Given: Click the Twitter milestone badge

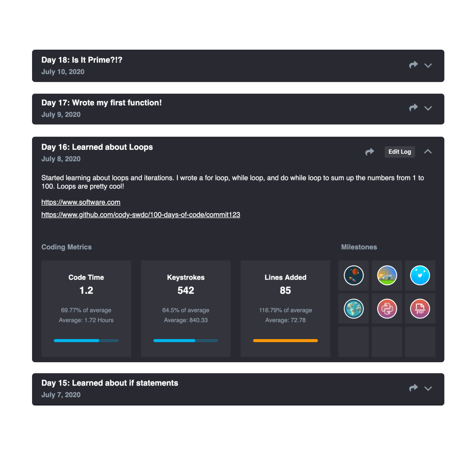Looking at the screenshot, I should 420,275.
